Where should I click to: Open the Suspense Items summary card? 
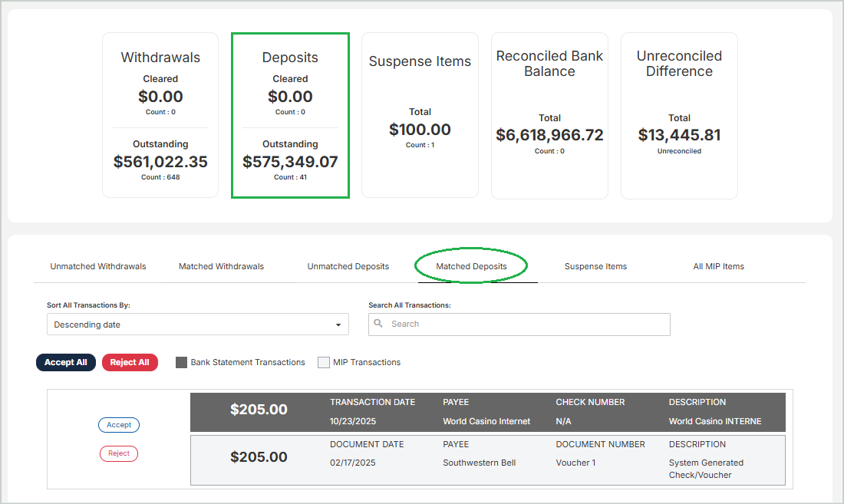click(x=420, y=115)
